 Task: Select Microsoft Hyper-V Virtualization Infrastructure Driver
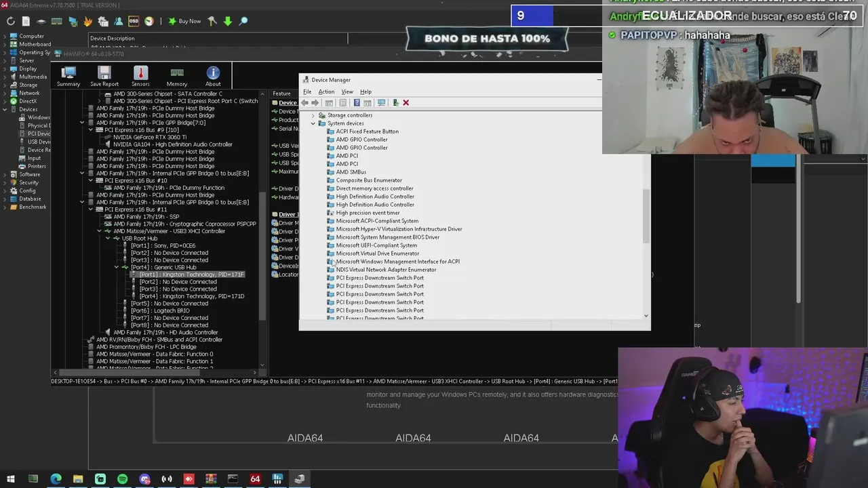399,229
